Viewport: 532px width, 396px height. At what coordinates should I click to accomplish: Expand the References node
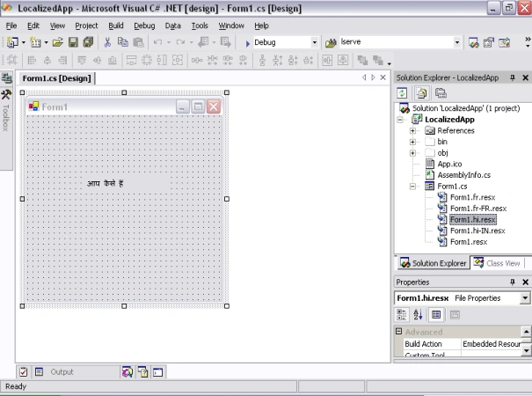click(x=412, y=131)
